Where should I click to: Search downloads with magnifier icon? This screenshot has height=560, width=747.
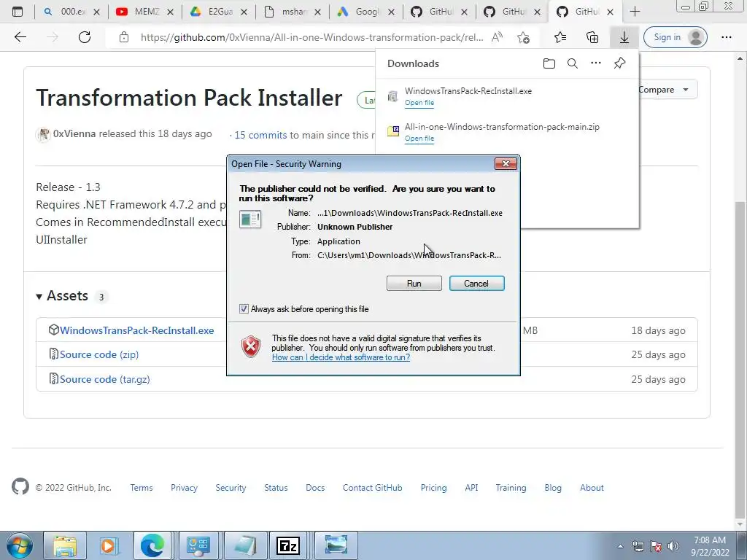click(572, 63)
